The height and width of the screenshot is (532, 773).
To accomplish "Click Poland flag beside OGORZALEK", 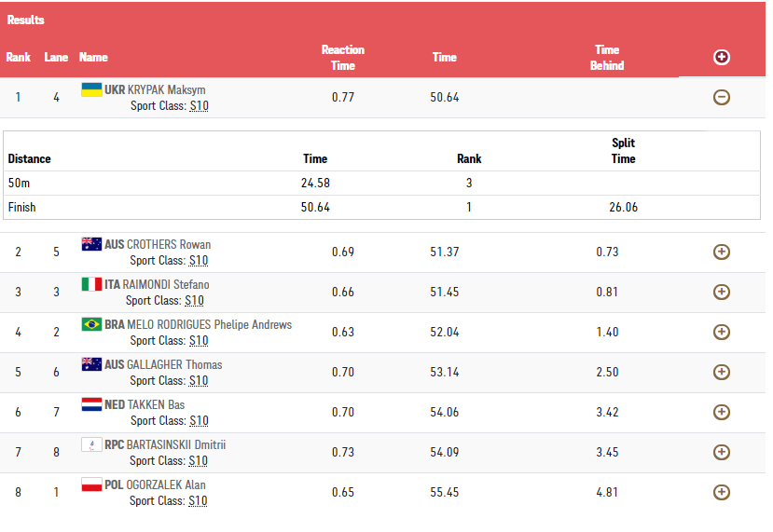I will tap(91, 484).
